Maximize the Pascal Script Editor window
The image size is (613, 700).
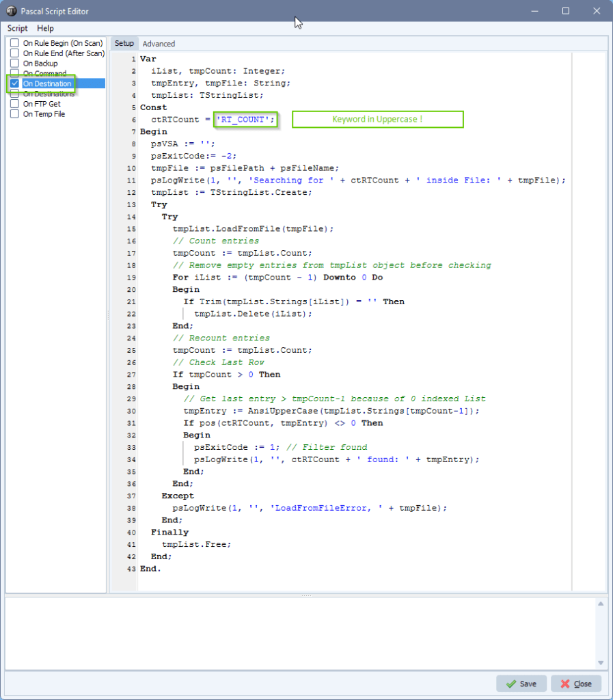tap(566, 11)
